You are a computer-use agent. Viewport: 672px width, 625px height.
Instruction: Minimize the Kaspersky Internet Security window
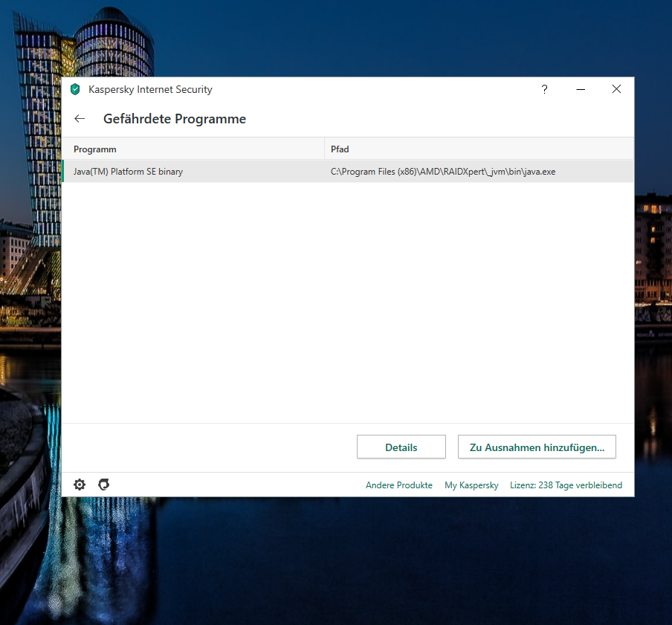point(581,89)
